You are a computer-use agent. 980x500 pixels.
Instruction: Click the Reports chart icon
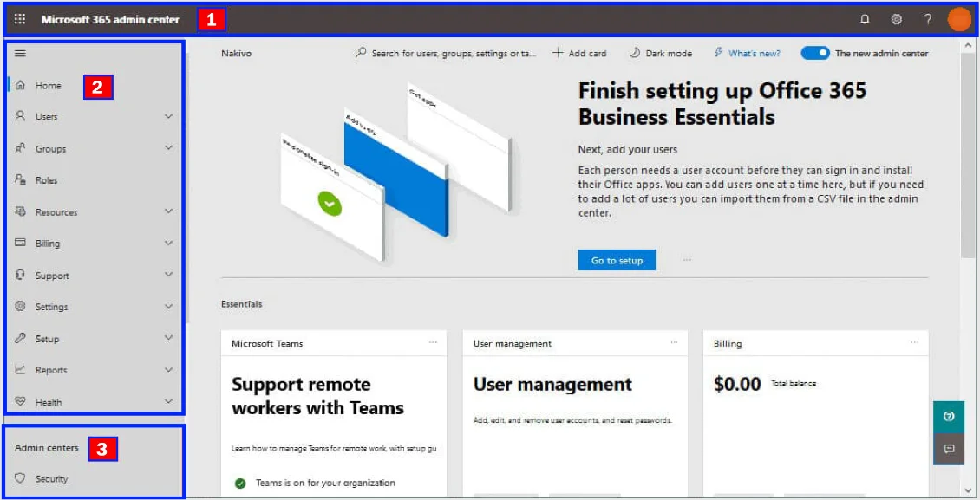pos(21,369)
